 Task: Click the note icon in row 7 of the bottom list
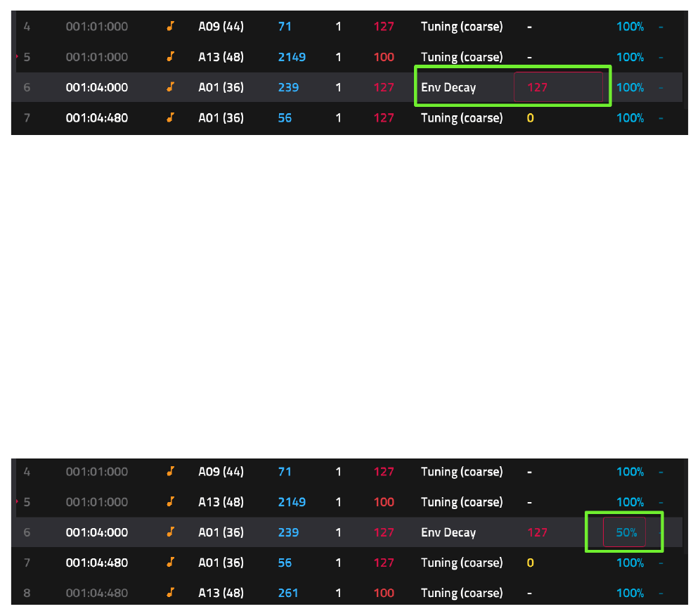(170, 562)
